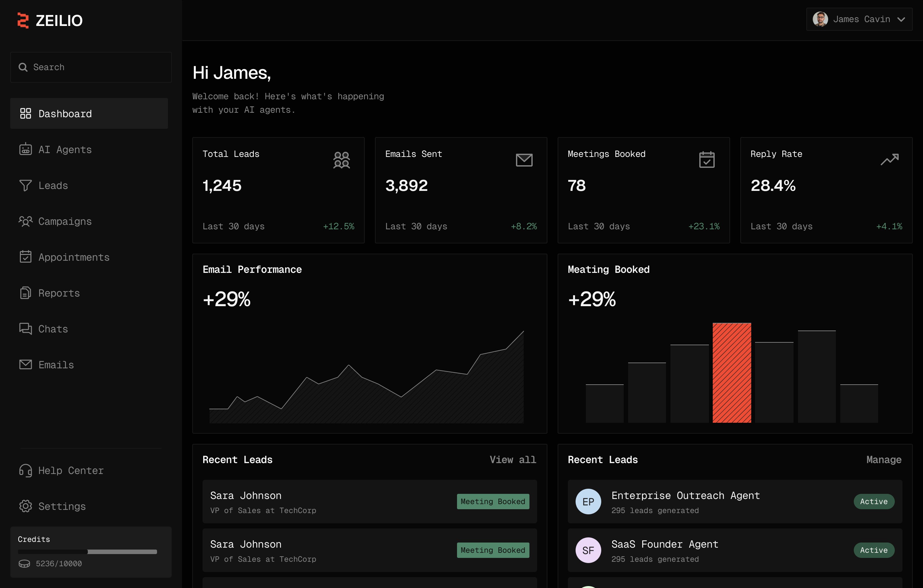Click the Enterprise Outreach Agent name
The height and width of the screenshot is (588, 923).
click(685, 495)
